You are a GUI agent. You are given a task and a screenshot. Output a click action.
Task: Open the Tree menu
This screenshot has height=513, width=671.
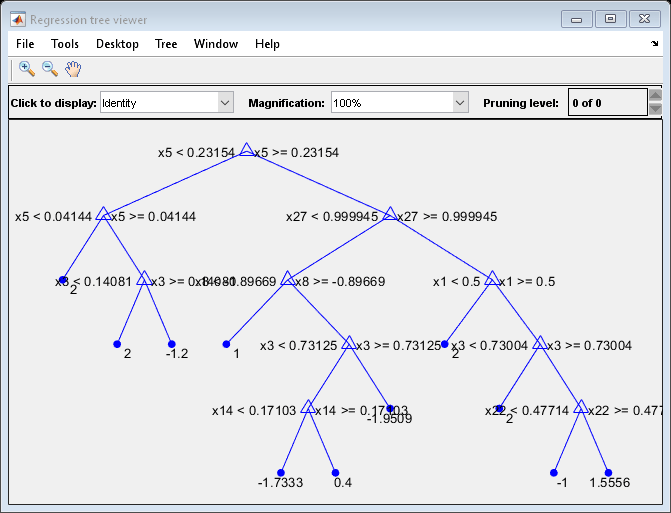pos(166,44)
